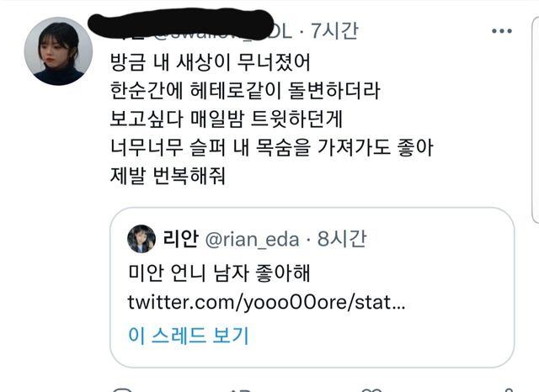Click the panel edge at far right
539x392 pixels.
(536, 120)
